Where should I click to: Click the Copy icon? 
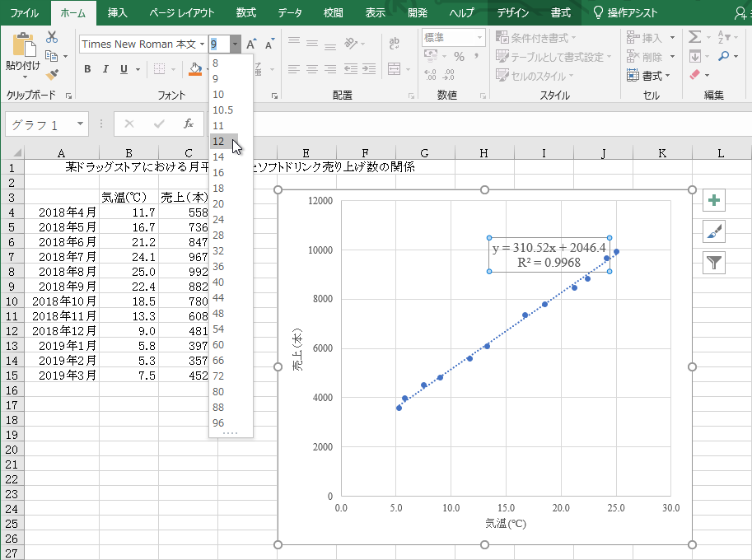[x=51, y=56]
